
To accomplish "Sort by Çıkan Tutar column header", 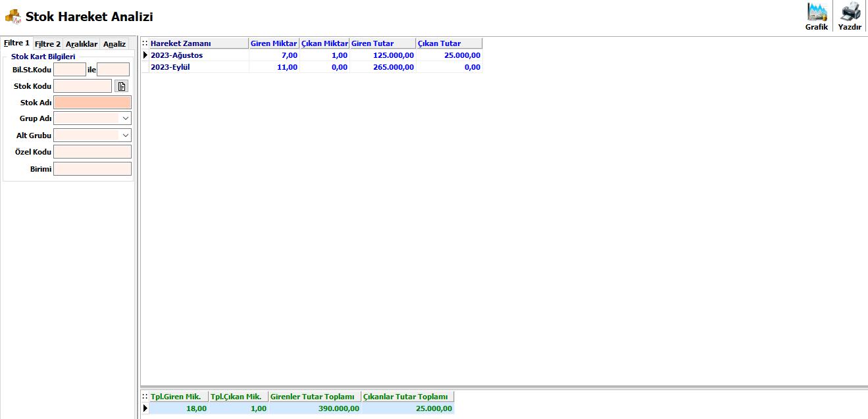I will click(449, 43).
